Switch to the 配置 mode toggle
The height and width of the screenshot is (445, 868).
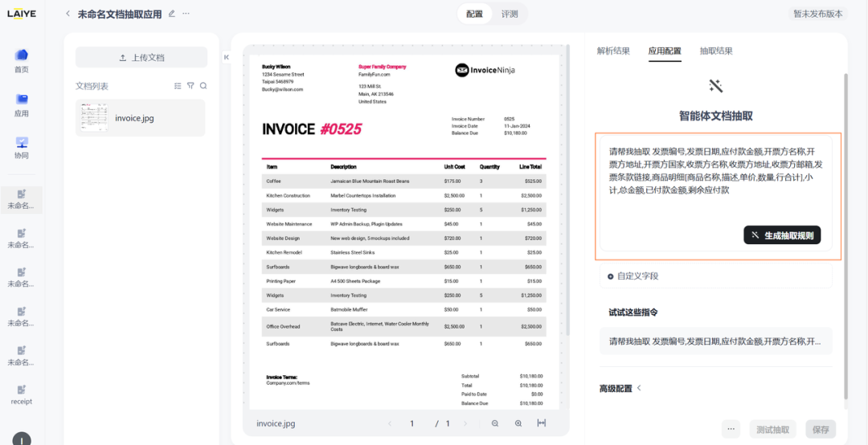pyautogui.click(x=474, y=14)
